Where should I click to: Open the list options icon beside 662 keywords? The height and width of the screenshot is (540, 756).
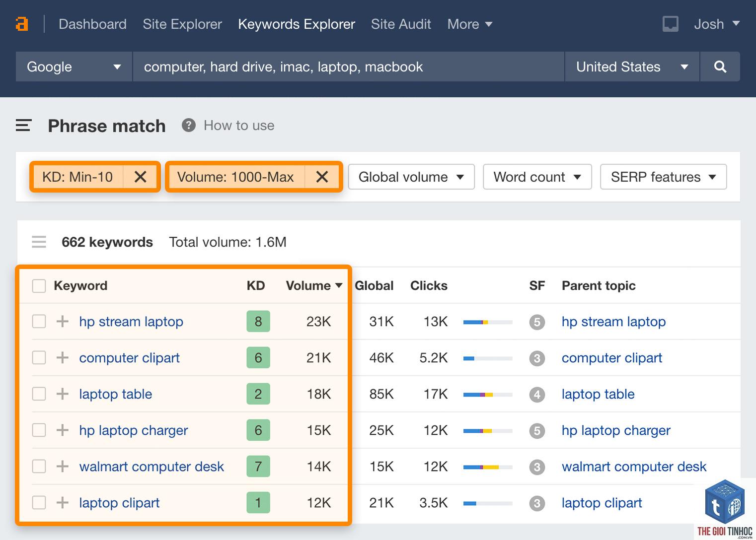(x=39, y=242)
